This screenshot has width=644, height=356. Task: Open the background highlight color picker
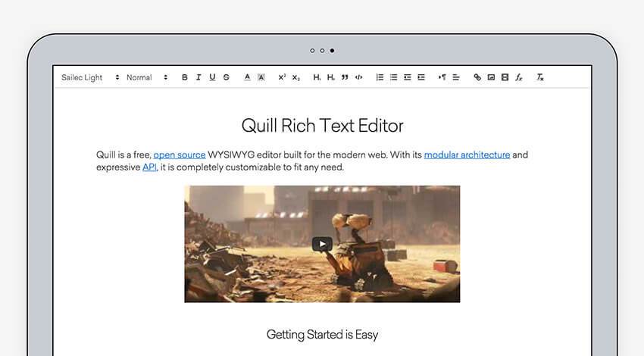coord(261,77)
